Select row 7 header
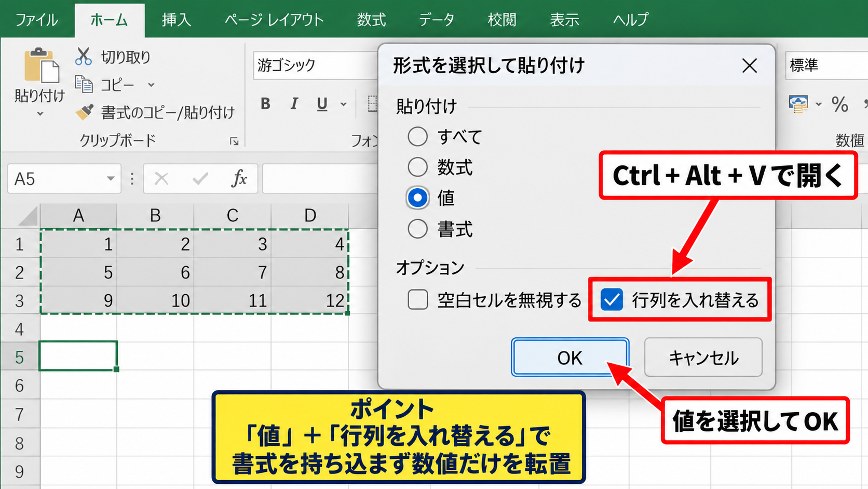 tap(20, 414)
